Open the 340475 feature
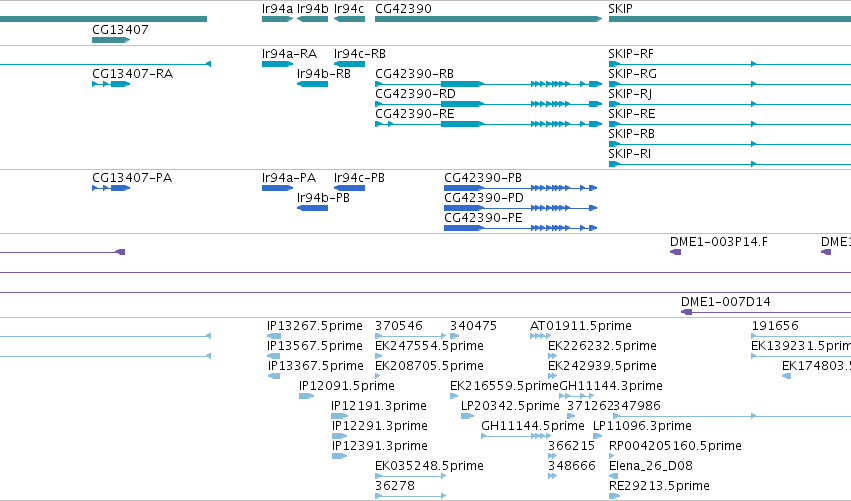The height and width of the screenshot is (501, 851). pos(455,336)
